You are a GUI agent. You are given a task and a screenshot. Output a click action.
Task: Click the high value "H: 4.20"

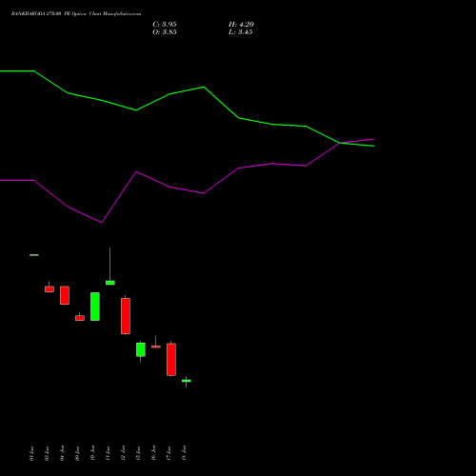(241, 25)
